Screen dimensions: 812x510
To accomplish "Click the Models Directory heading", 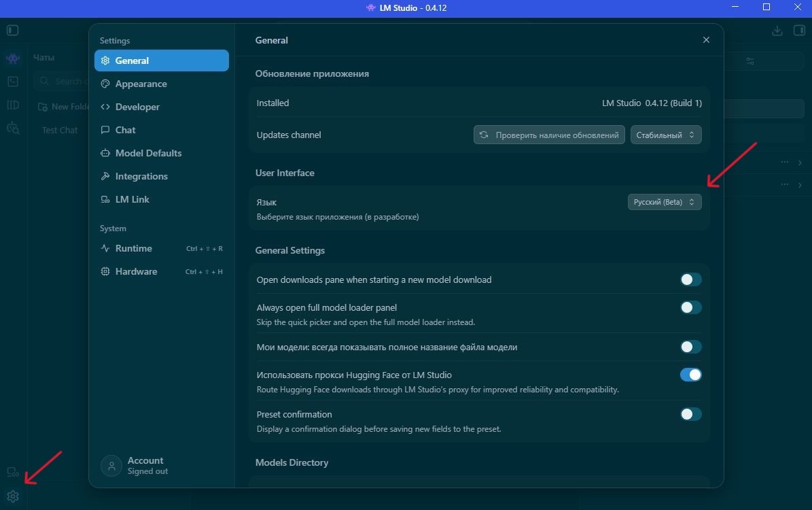I will point(292,463).
